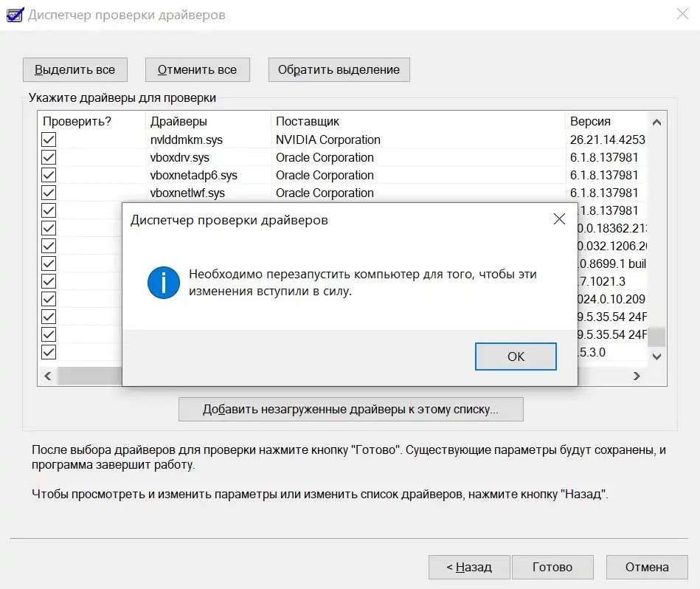700x589 pixels.
Task: Click the Driver Verifier icon in title bar
Action: pos(13,14)
